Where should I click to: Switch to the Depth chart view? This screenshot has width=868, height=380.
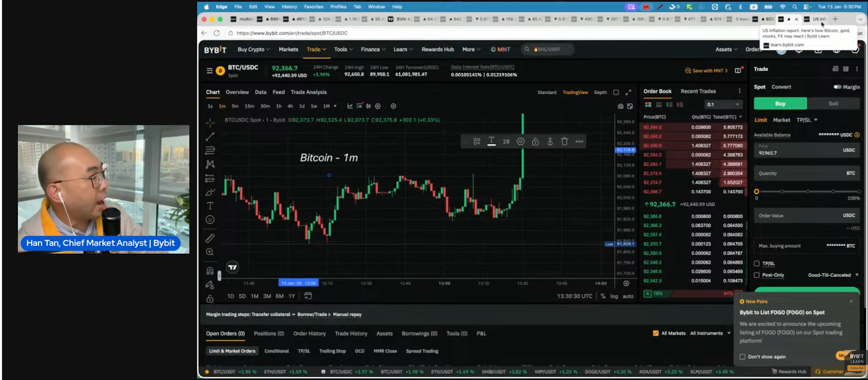tap(600, 92)
